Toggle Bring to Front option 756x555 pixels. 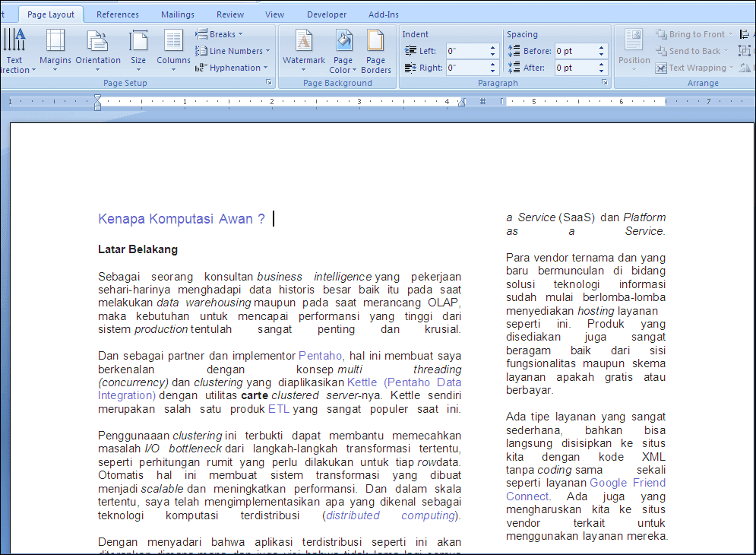point(693,33)
